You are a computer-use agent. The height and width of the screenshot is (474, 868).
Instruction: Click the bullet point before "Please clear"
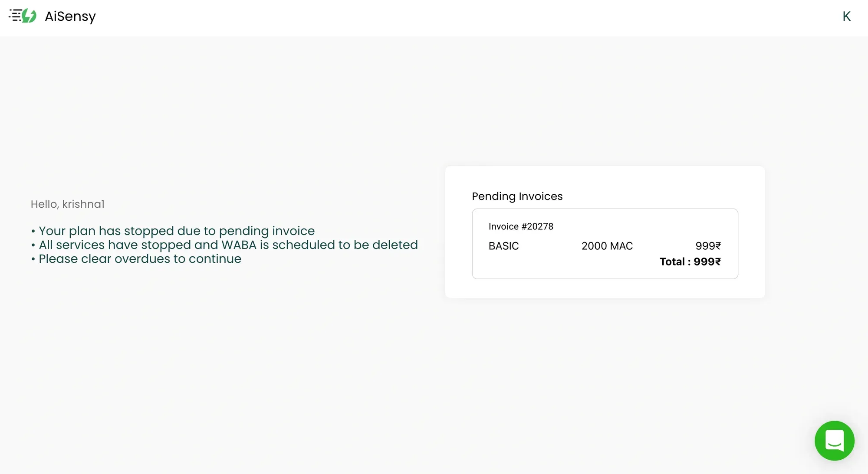click(33, 259)
